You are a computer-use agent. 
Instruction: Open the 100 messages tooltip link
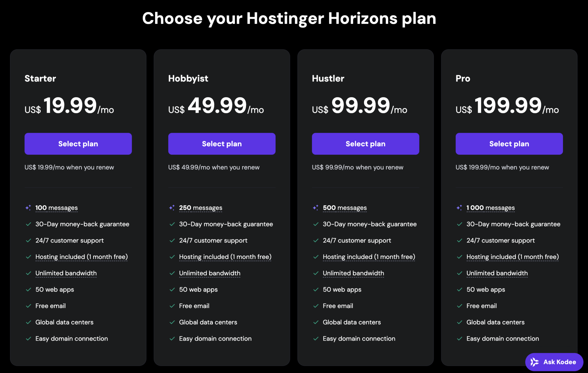(56, 207)
